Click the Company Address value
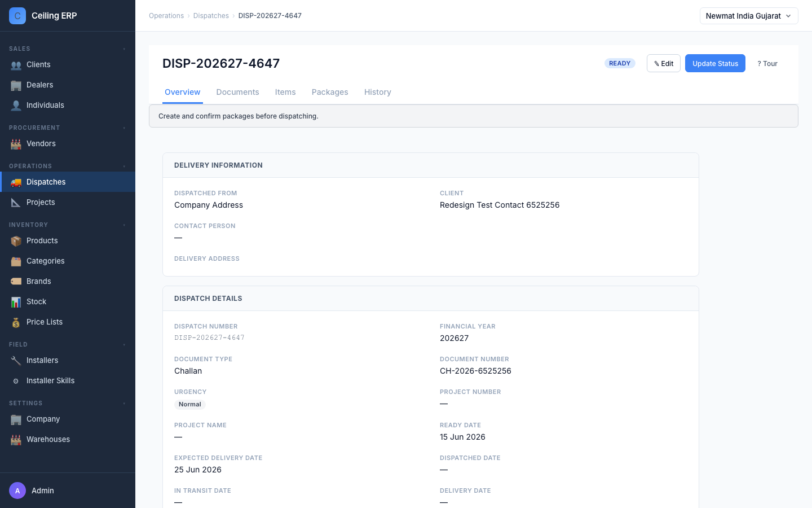 (x=209, y=205)
